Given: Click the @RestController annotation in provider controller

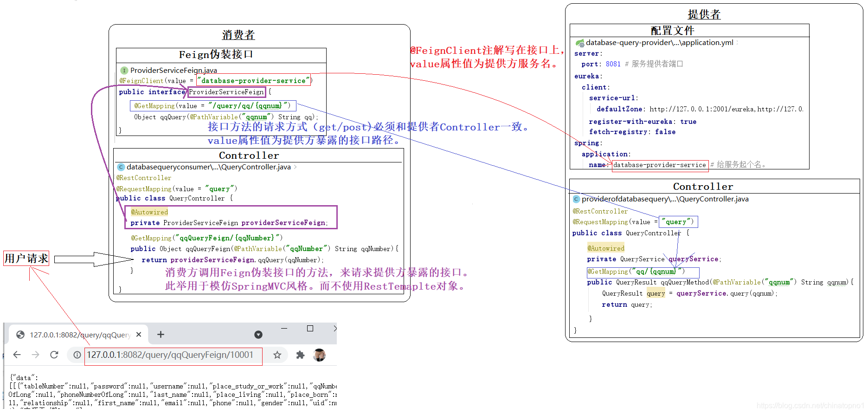Looking at the screenshot, I should pyautogui.click(x=600, y=212).
